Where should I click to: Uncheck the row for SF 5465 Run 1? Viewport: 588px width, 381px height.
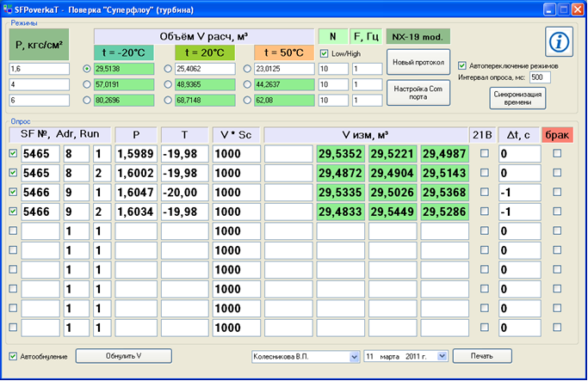(x=13, y=153)
